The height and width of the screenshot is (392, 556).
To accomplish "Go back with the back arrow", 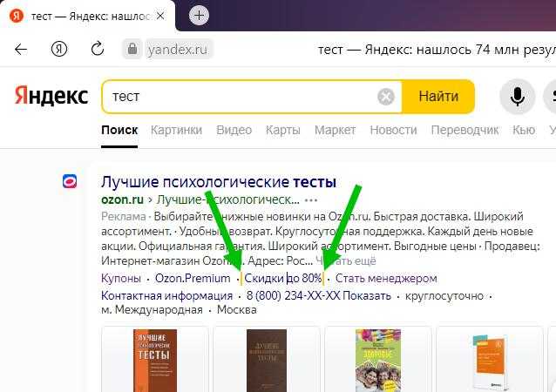I will 21,50.
